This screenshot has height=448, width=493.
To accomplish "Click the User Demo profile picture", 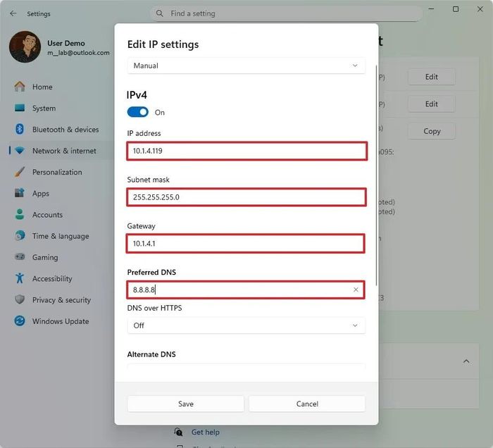I will (x=25, y=47).
